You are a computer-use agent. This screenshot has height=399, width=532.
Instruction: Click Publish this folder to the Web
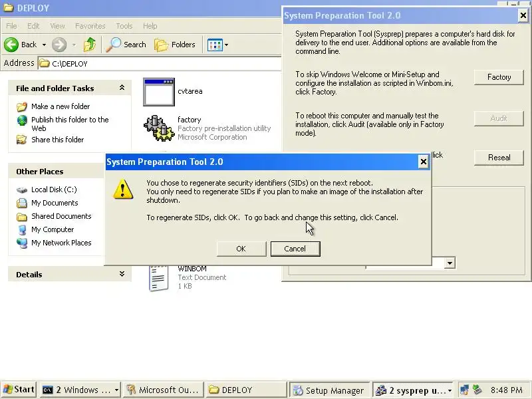tap(70, 124)
